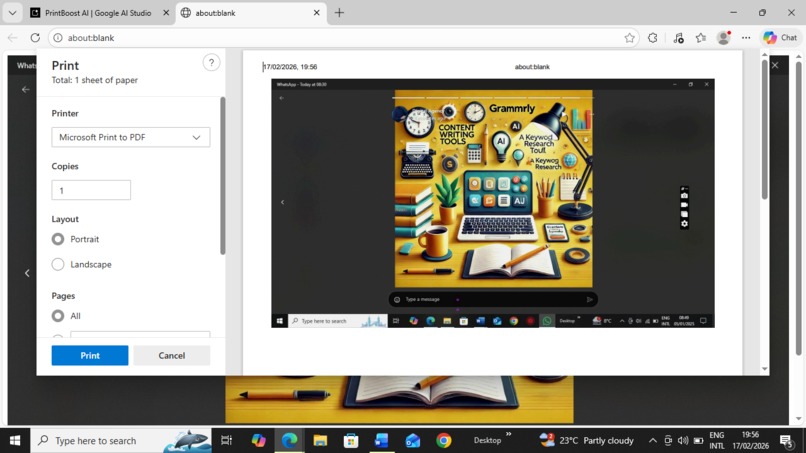Cancel the print dialog
The width and height of the screenshot is (806, 453).
[x=172, y=355]
